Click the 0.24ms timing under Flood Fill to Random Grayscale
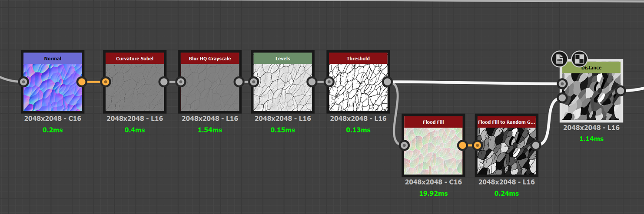644x214 pixels. click(x=507, y=193)
